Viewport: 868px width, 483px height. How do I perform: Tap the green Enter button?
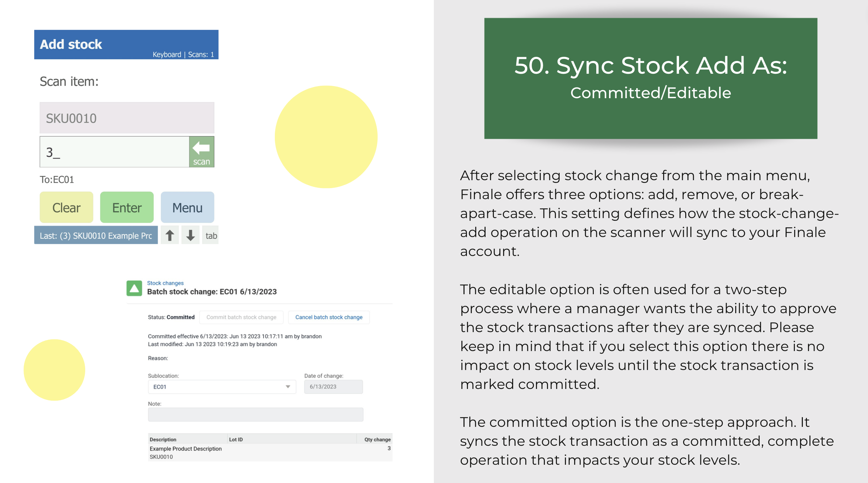pos(127,207)
